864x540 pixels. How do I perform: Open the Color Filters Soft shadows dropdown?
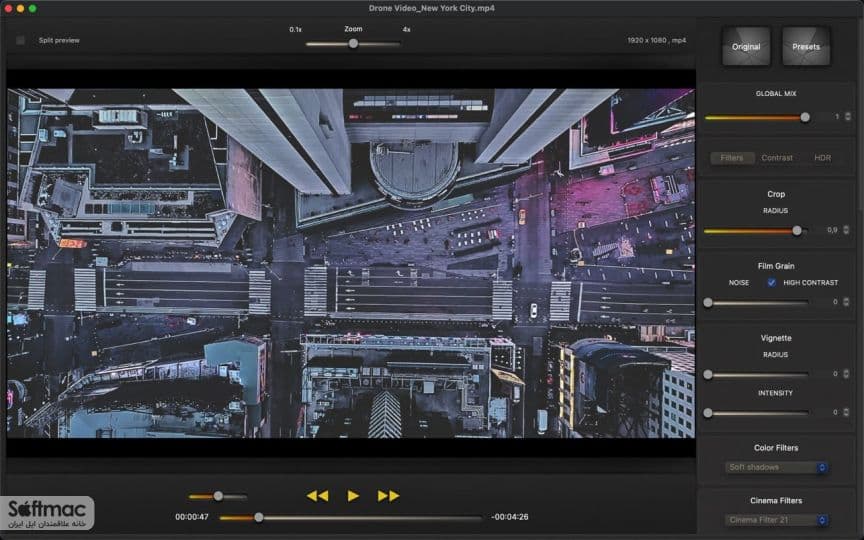click(776, 467)
